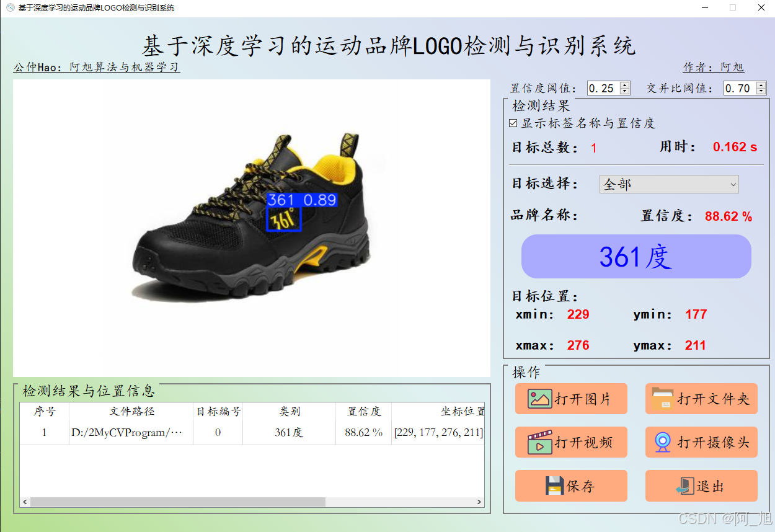
Task: Click the 置信度 column header in table
Action: coord(364,411)
